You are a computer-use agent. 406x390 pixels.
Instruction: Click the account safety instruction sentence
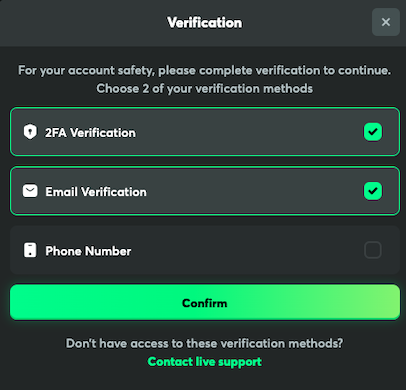pos(204,71)
